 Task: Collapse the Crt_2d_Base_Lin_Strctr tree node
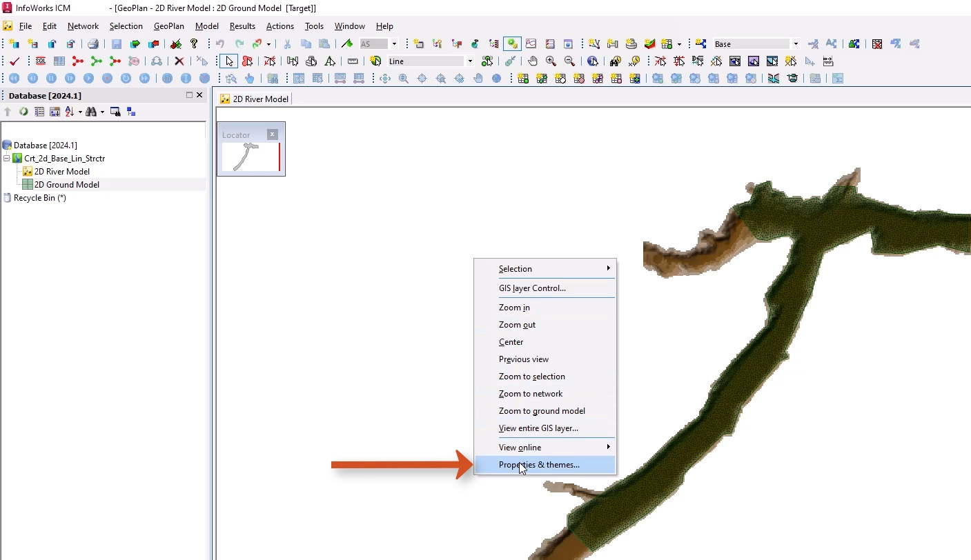(x=6, y=159)
